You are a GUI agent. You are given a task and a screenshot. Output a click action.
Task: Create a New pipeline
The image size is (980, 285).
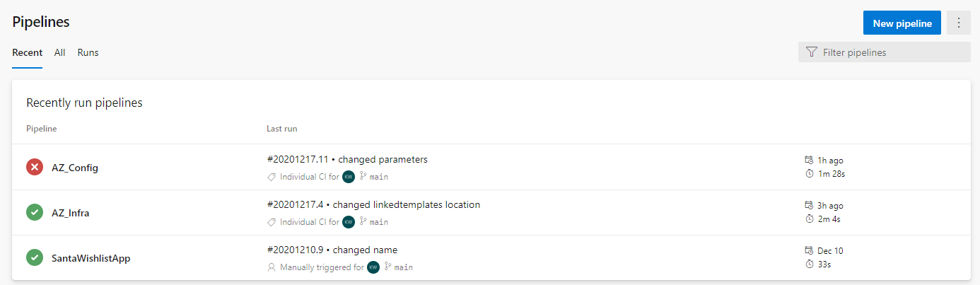pos(902,23)
